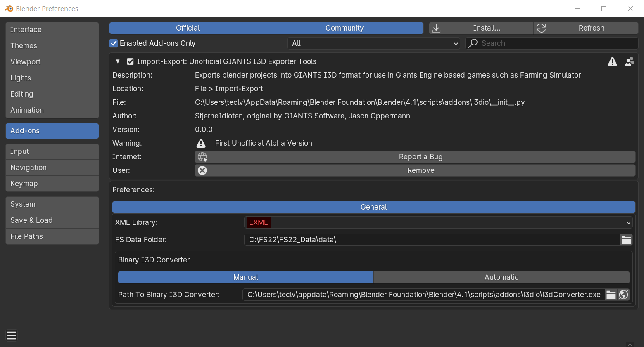Viewport: 644px width, 347px height.
Task: Click Remove to uninstall the add-on
Action: (415, 170)
